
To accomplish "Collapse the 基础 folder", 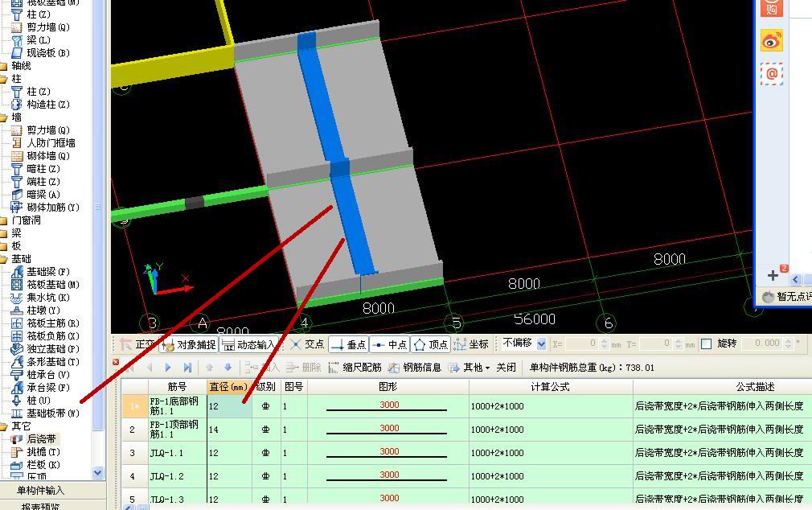I will [x=4, y=259].
